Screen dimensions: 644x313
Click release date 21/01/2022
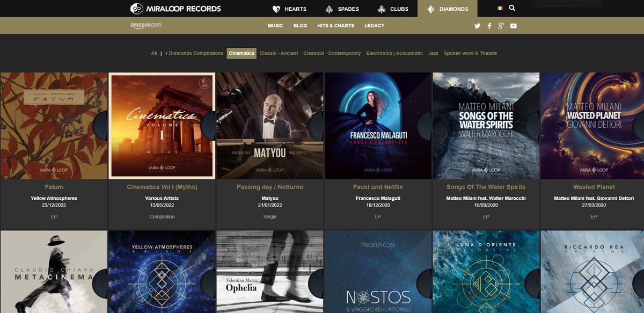point(270,205)
